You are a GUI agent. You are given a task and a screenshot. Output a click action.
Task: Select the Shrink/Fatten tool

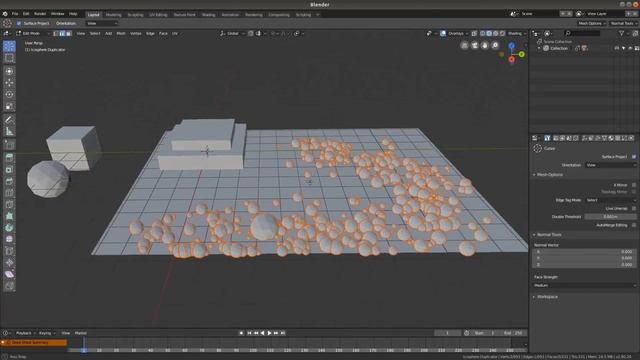click(9, 262)
